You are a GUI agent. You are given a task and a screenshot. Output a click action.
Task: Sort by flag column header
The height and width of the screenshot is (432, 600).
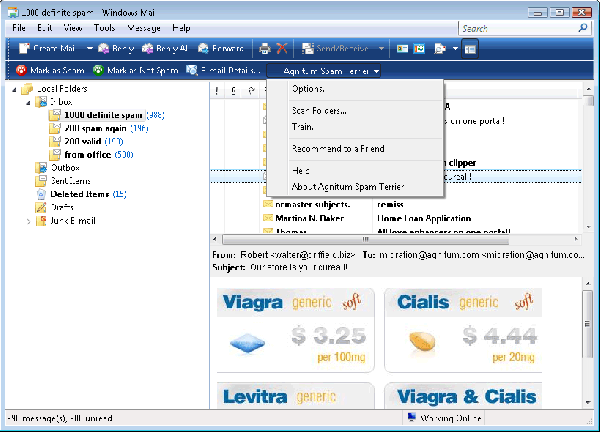click(251, 91)
